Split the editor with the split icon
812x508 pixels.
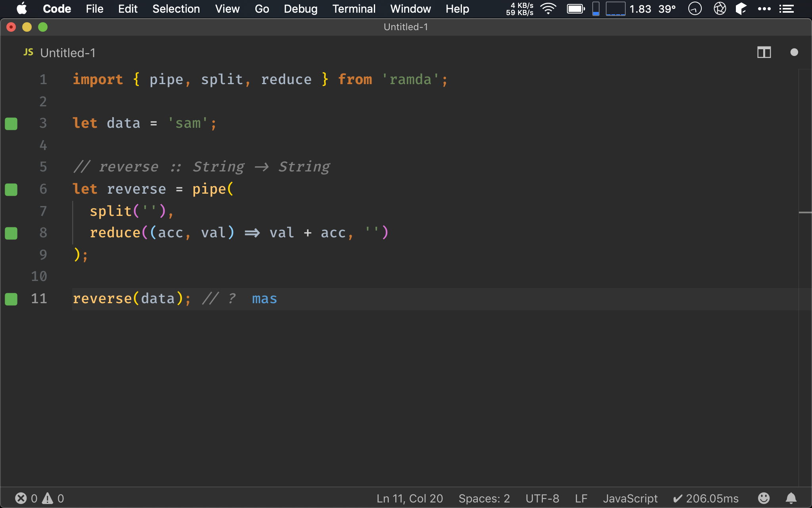coord(764,52)
